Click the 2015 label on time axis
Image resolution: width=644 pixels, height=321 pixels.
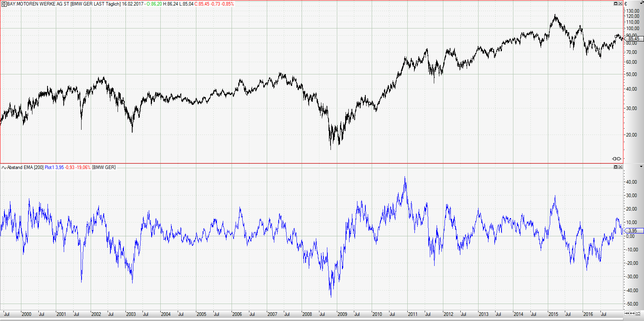pos(553,314)
